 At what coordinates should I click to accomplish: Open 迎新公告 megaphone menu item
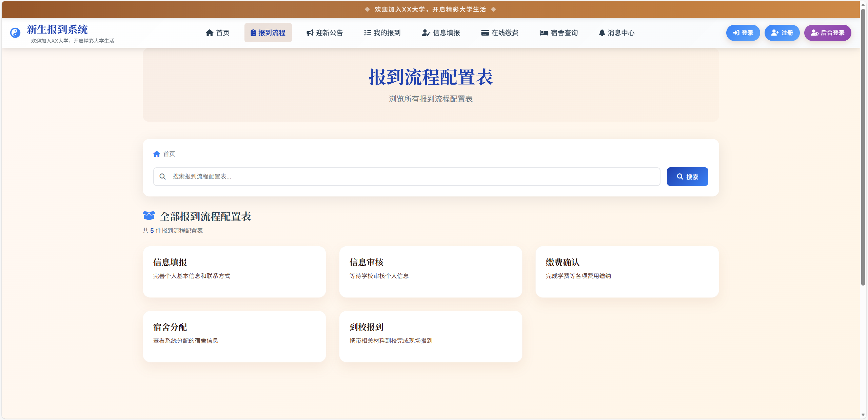pyautogui.click(x=324, y=33)
